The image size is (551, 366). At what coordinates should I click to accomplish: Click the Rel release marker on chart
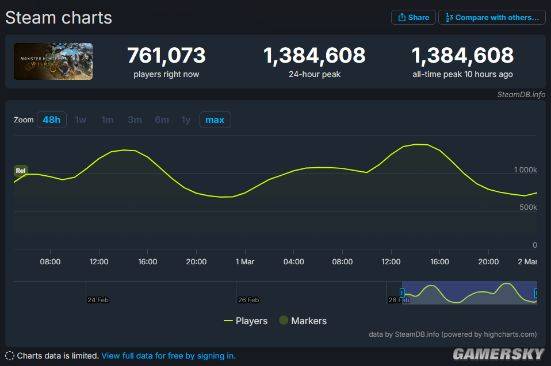tap(20, 171)
